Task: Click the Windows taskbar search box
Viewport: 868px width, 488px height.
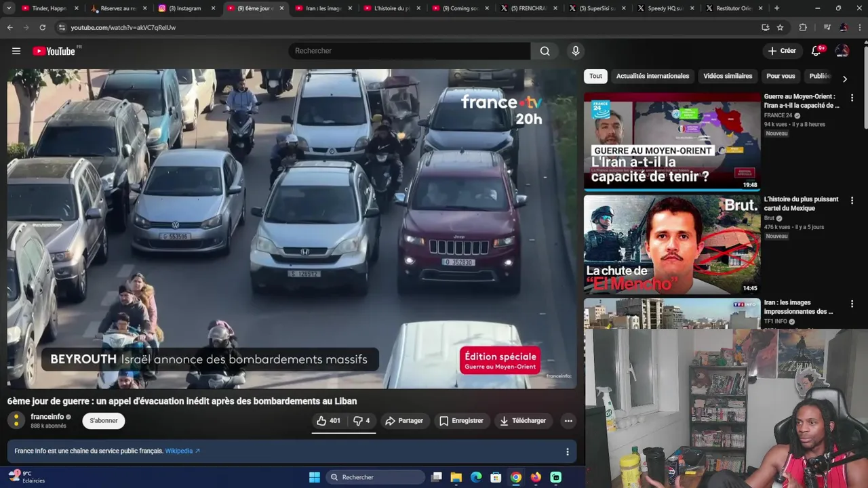Action: click(x=374, y=477)
